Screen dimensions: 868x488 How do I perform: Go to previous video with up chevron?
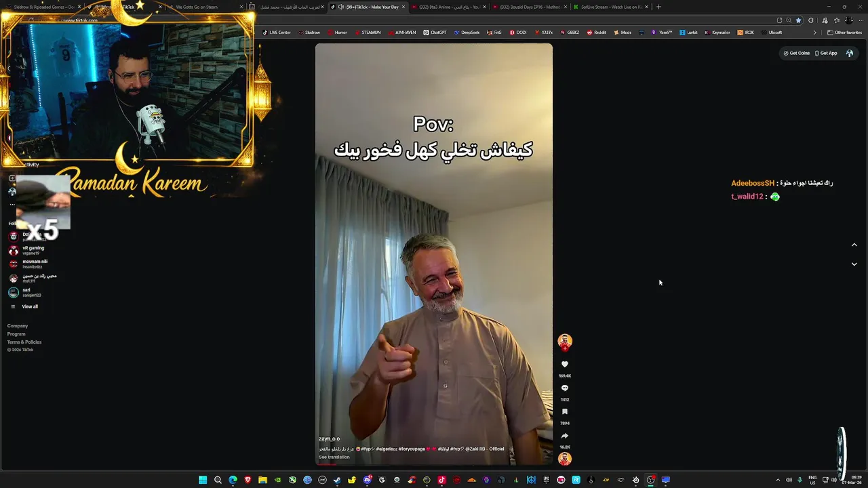point(854,245)
